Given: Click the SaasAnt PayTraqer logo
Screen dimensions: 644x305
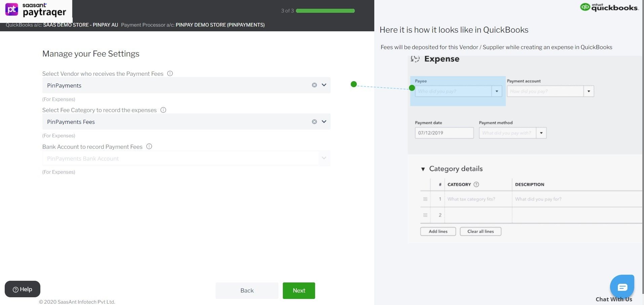Looking at the screenshot, I should tap(36, 10).
